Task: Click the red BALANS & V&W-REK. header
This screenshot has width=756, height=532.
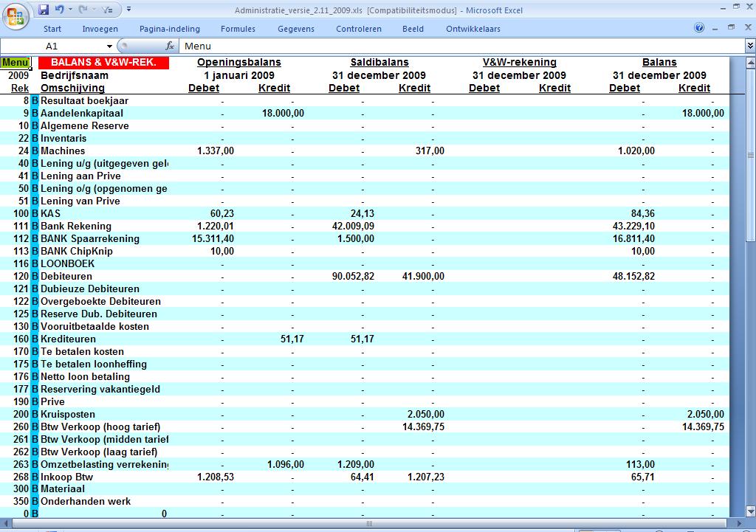Action: 103,63
